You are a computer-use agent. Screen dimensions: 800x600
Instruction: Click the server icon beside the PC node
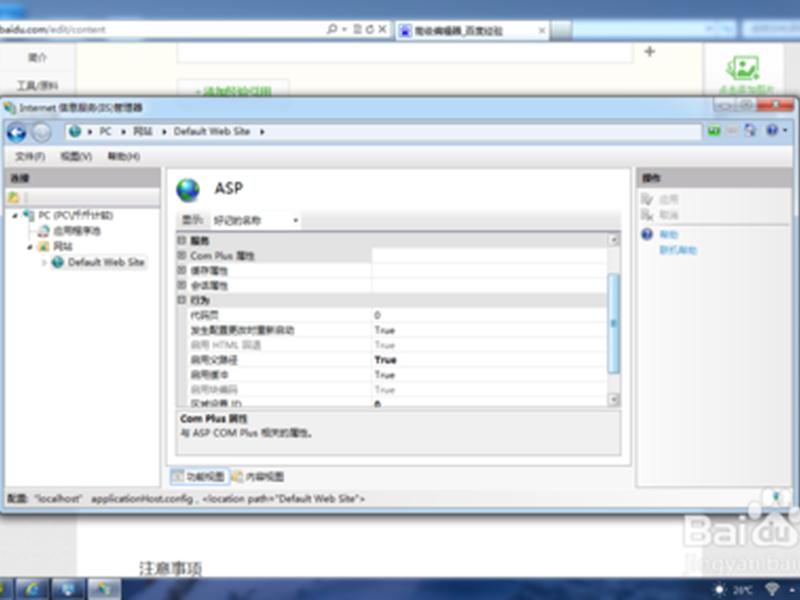29,215
